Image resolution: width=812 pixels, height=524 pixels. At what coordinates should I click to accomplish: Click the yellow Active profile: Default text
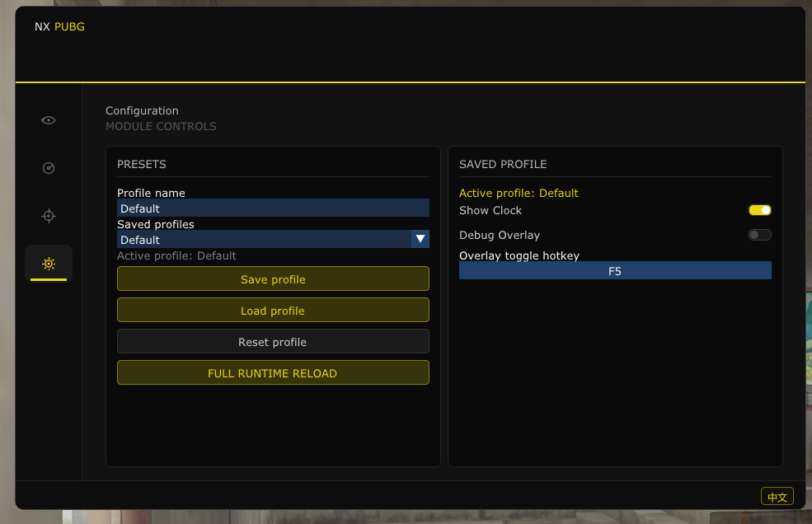pyautogui.click(x=519, y=193)
